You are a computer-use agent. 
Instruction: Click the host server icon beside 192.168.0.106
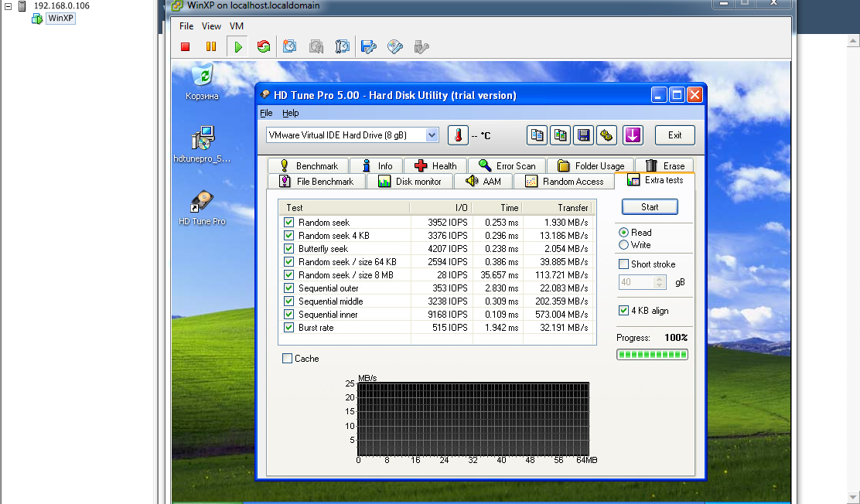22,6
